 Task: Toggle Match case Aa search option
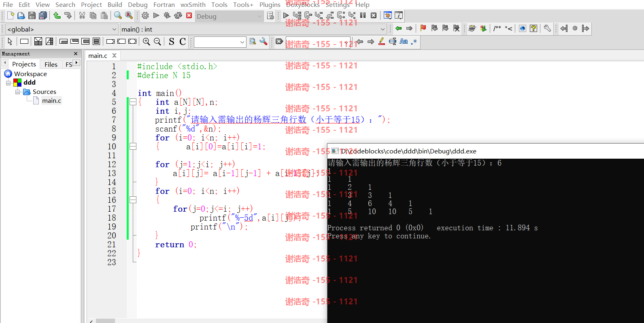pos(404,41)
